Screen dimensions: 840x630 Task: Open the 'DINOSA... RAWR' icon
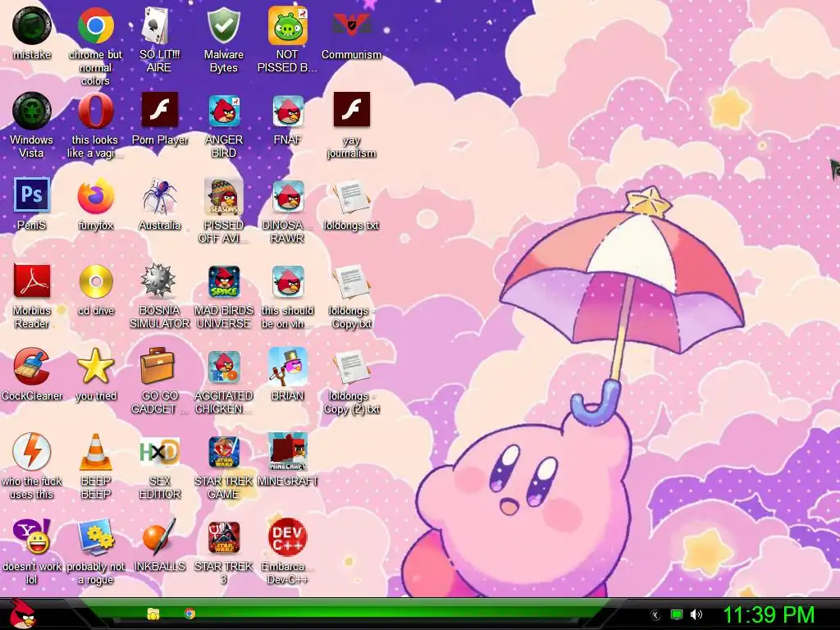click(288, 196)
